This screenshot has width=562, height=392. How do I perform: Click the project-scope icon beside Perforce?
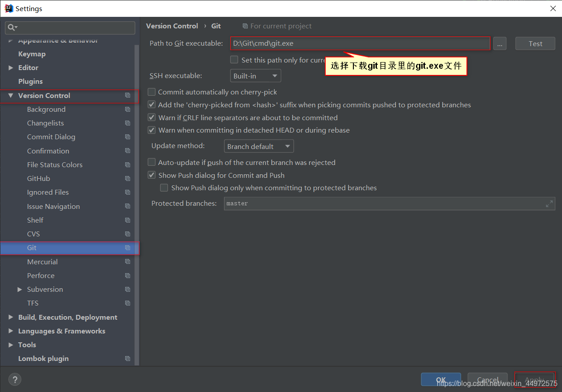pyautogui.click(x=128, y=275)
